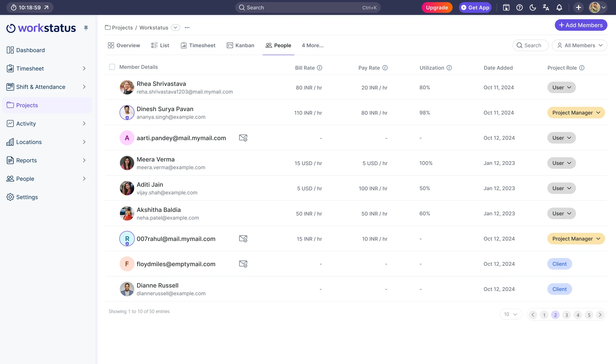Image resolution: width=616 pixels, height=364 pixels.
Task: Toggle the member select checkbox
Action: [x=112, y=67]
